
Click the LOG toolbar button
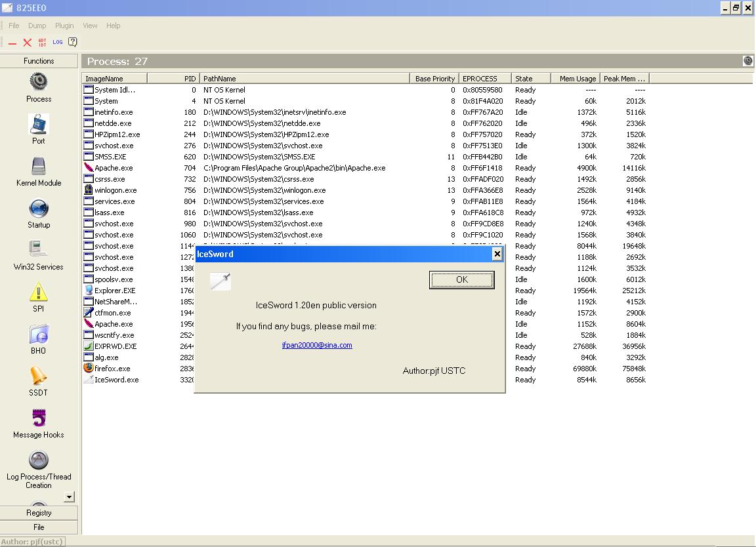pyautogui.click(x=58, y=42)
